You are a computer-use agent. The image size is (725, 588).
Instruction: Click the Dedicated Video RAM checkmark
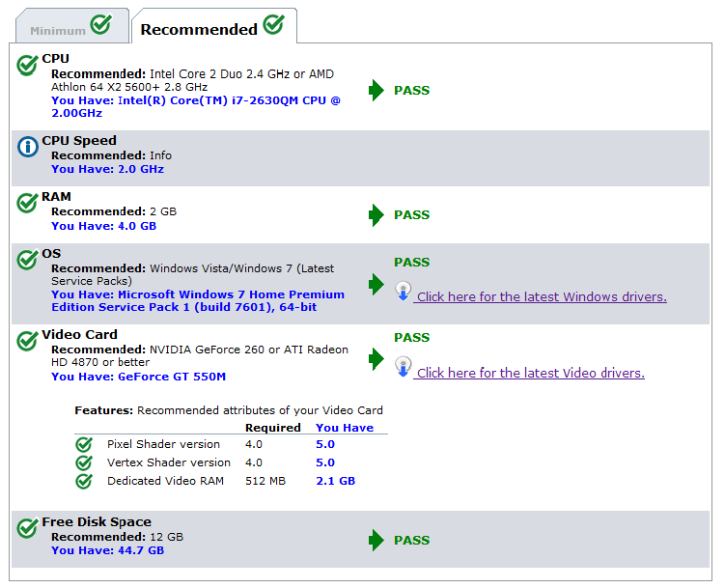pos(84,481)
